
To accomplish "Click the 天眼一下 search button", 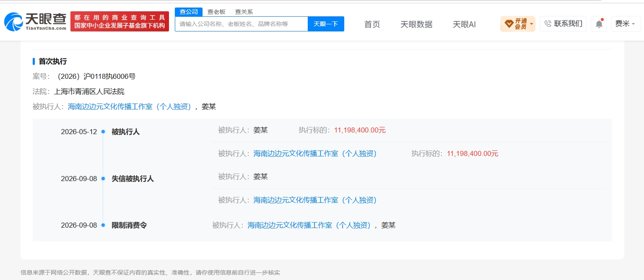I will pyautogui.click(x=326, y=24).
